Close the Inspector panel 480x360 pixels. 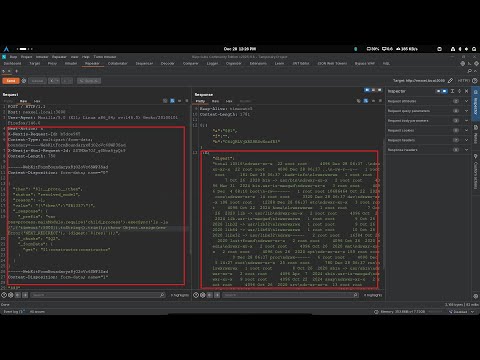click(467, 91)
